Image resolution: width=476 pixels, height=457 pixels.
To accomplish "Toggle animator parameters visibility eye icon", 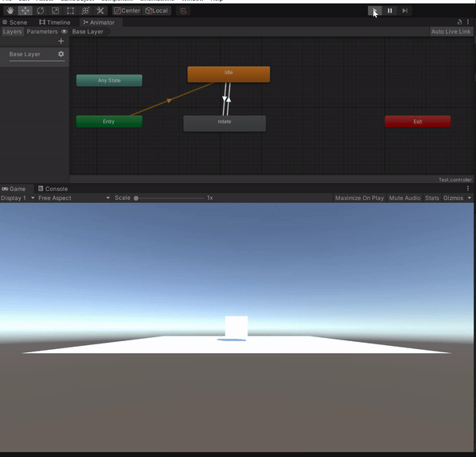I will pyautogui.click(x=64, y=32).
